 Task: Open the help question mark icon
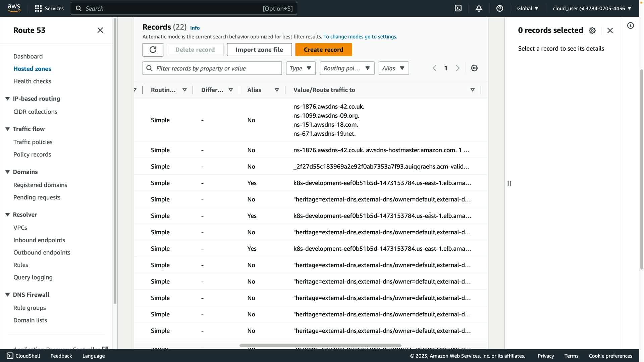tap(500, 8)
